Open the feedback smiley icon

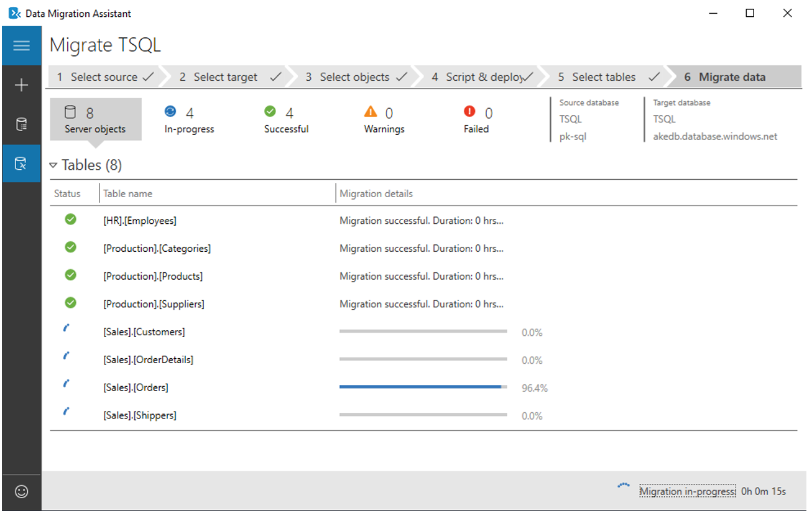pos(22,491)
